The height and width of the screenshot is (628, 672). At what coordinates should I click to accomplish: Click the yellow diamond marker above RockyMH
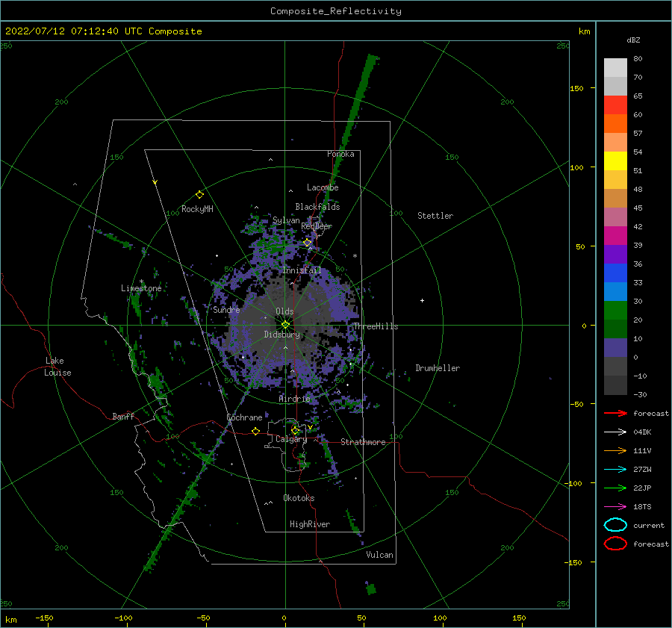click(x=199, y=195)
